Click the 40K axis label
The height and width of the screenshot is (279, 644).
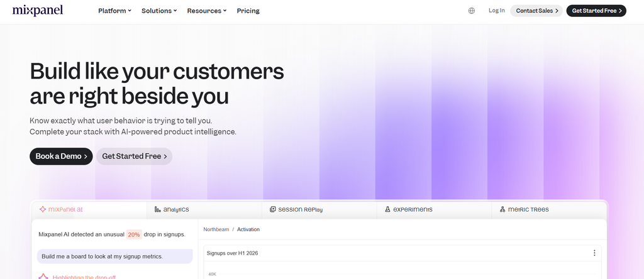(x=213, y=274)
